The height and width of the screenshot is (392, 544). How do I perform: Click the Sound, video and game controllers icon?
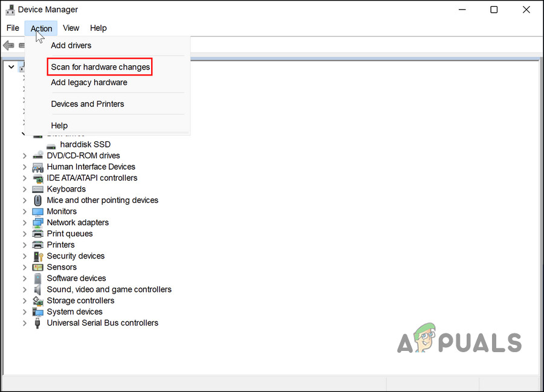click(38, 289)
